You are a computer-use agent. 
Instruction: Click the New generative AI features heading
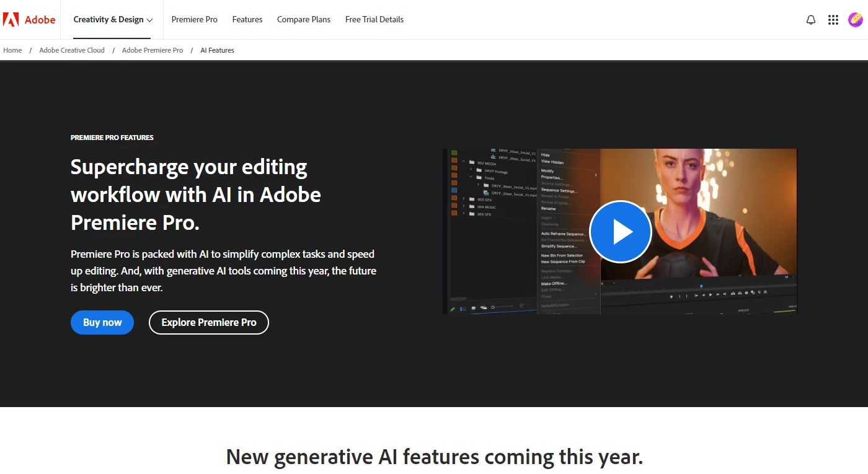click(x=434, y=457)
